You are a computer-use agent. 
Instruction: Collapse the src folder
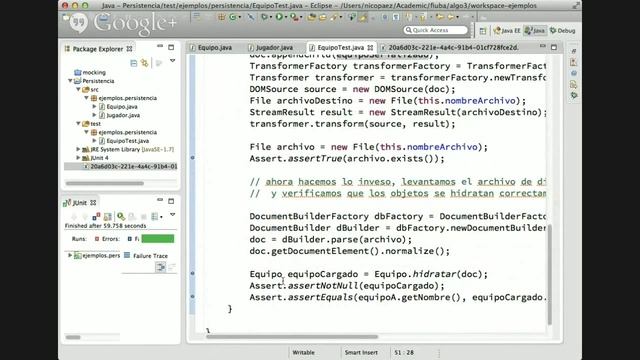[78, 89]
